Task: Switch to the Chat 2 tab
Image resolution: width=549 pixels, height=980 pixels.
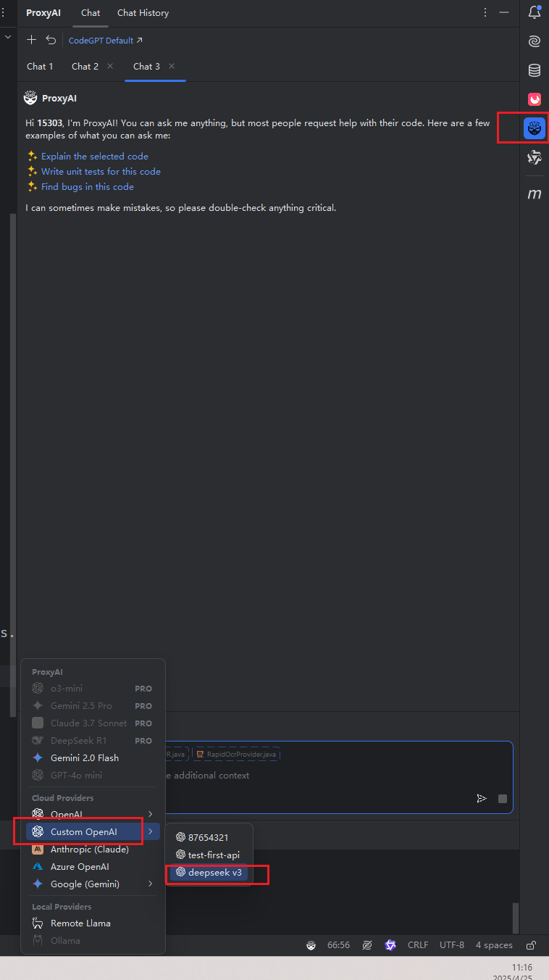Action: [85, 66]
